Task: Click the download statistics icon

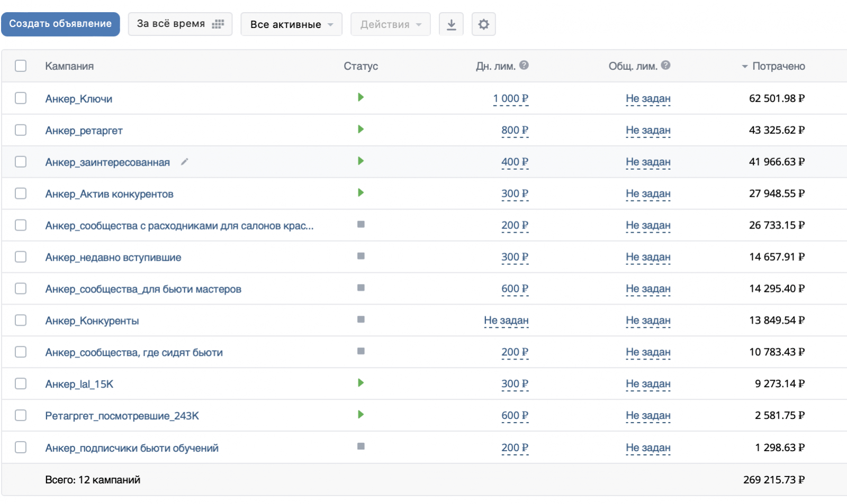Action: point(451,24)
